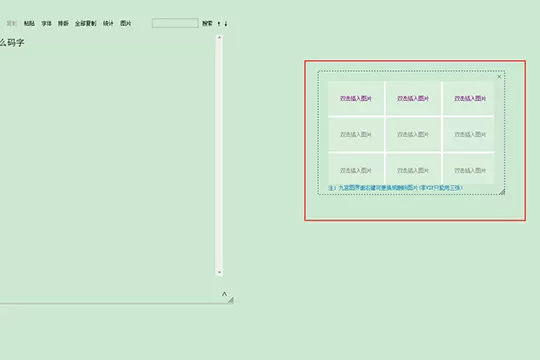
Task: Select the center 双击插入图片 cell
Action: pyautogui.click(x=413, y=134)
